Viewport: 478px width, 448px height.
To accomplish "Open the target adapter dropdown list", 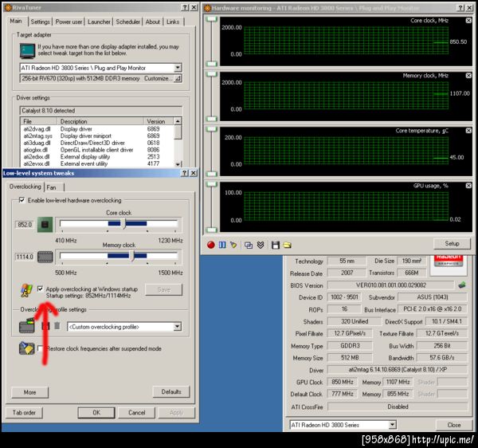I will coord(178,68).
